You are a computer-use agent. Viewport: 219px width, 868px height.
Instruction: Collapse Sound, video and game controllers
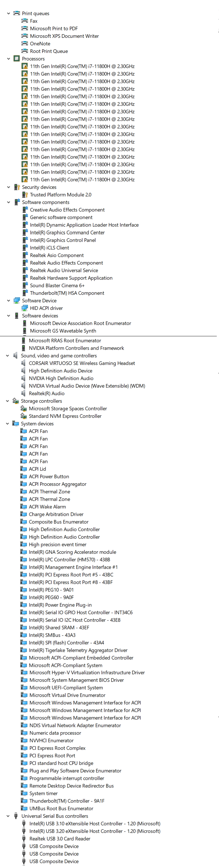(x=7, y=355)
